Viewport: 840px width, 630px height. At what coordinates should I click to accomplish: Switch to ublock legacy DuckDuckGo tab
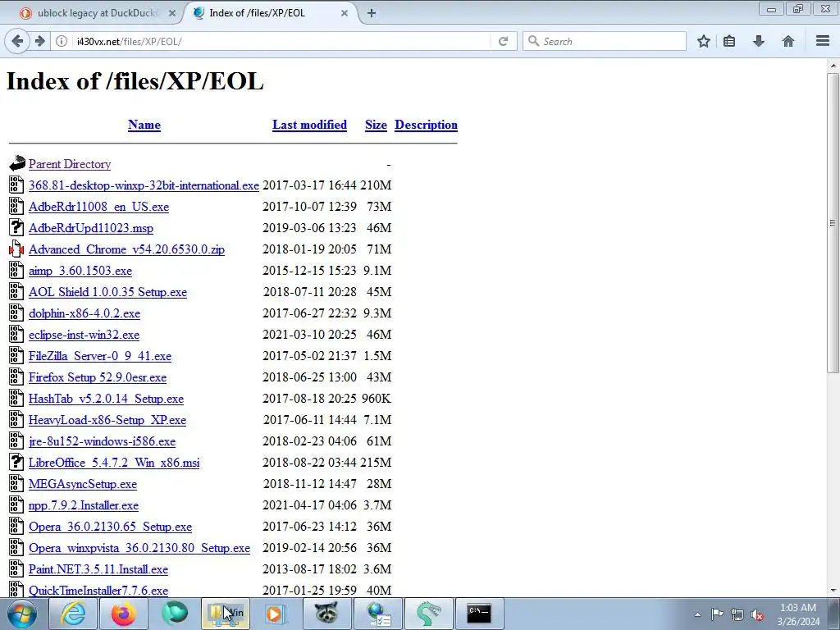[98, 13]
